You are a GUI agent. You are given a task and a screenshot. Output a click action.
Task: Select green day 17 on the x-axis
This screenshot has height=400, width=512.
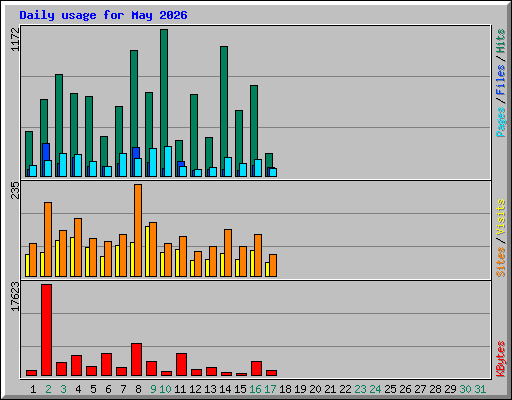270,389
